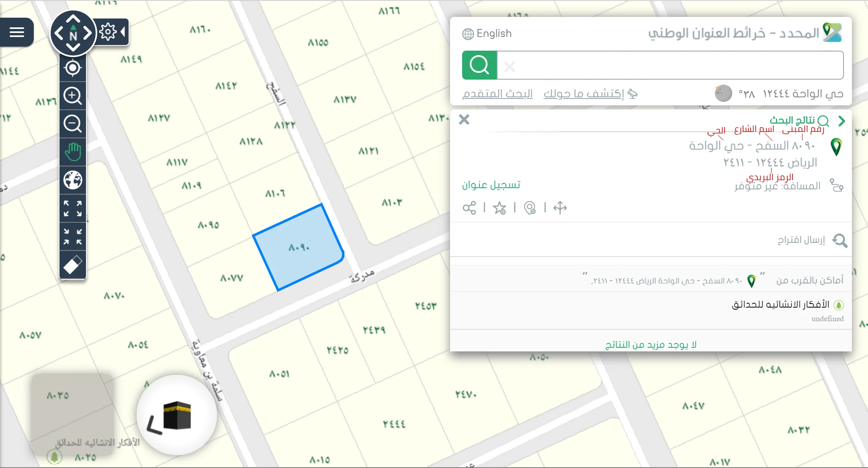The height and width of the screenshot is (468, 868).
Task: Click the National Address Maps logo
Action: click(x=832, y=33)
